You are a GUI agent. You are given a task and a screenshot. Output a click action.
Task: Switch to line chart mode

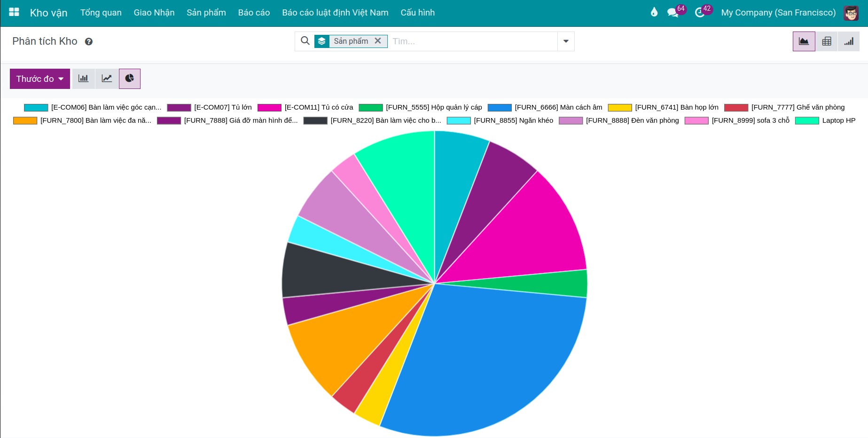tap(107, 79)
